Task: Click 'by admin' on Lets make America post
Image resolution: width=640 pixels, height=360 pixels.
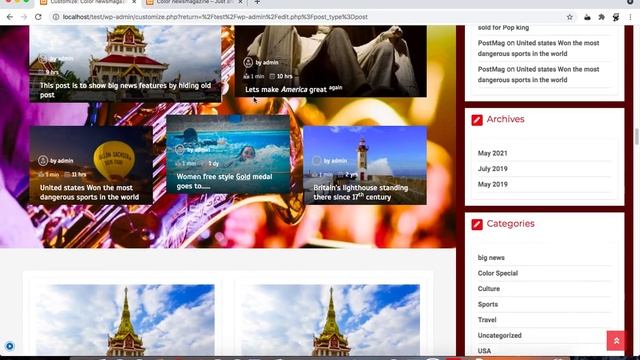Action: (x=267, y=62)
